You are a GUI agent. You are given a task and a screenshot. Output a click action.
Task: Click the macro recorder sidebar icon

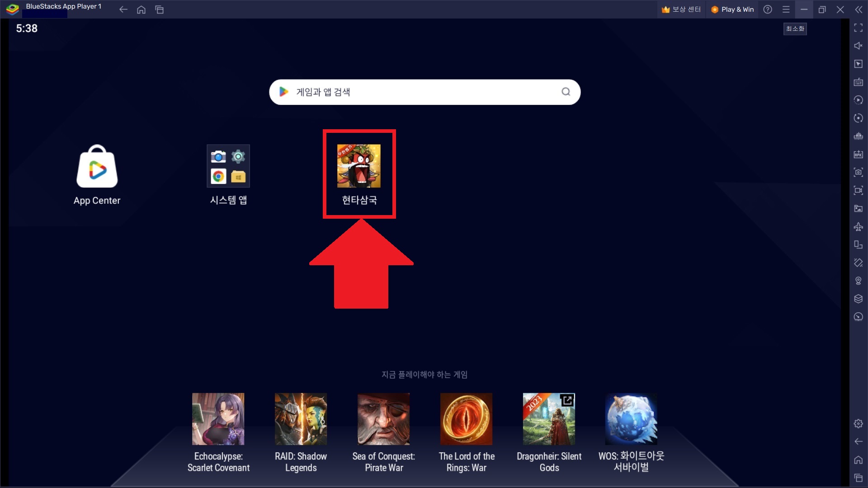(858, 118)
